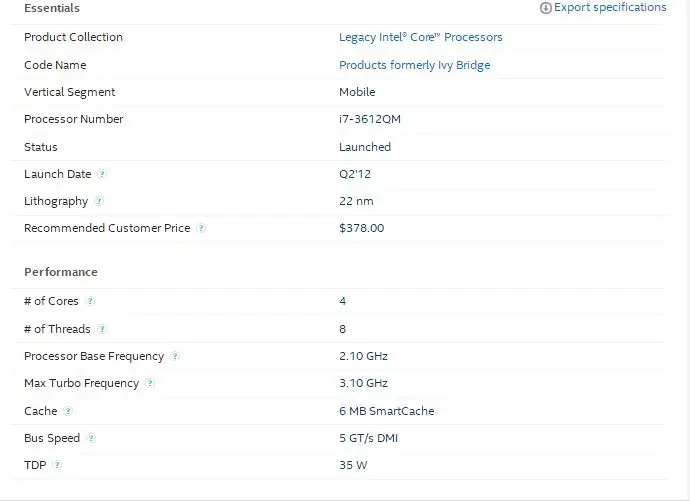
Task: Open Export specifications link
Action: click(x=610, y=7)
